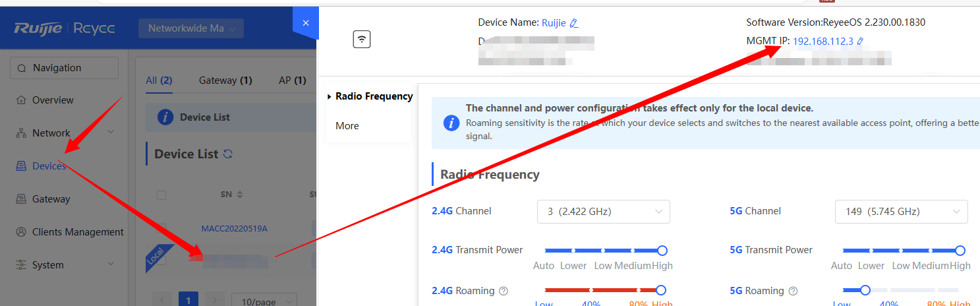Open the 2.4G Channel dropdown
Screen dimensions: 980x306
(x=603, y=212)
